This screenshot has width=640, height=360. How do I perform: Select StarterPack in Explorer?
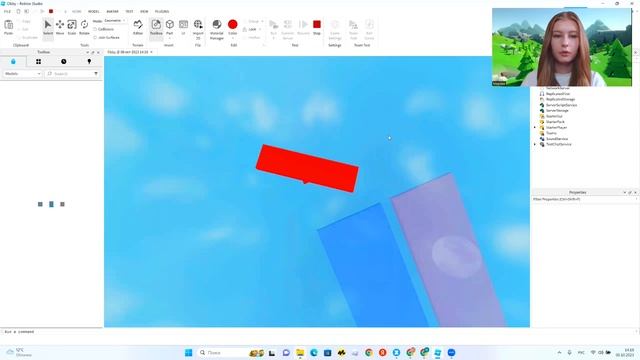555,122
